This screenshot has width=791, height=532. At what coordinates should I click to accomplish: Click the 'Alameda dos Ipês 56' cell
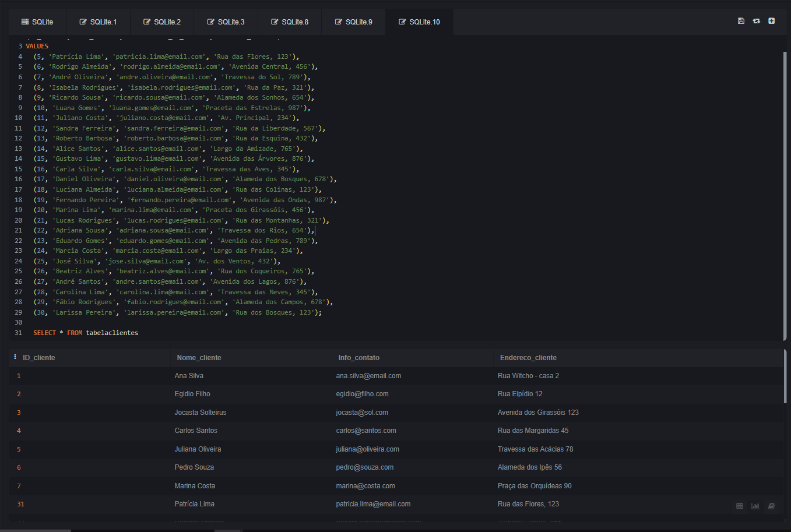pyautogui.click(x=530, y=467)
